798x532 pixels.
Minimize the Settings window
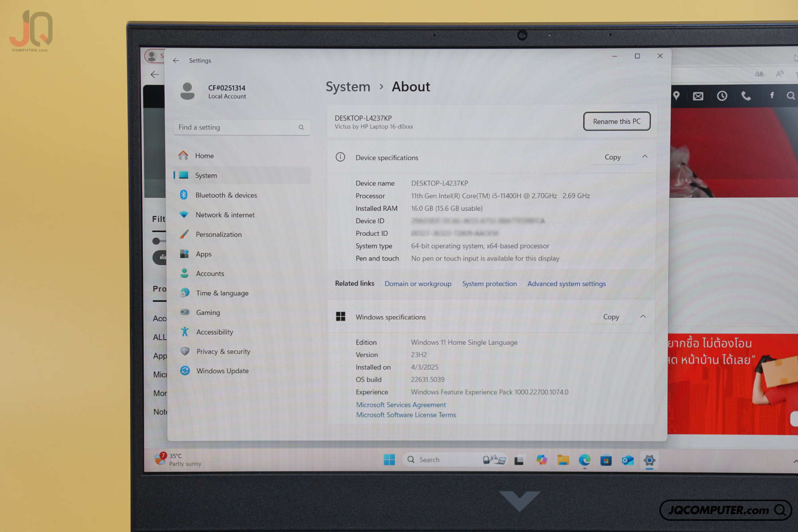point(614,56)
